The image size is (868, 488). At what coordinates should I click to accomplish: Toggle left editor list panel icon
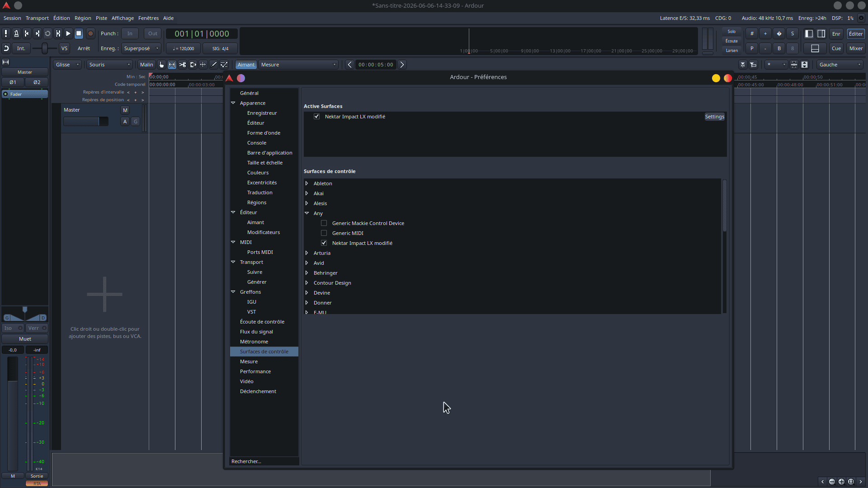(x=809, y=34)
